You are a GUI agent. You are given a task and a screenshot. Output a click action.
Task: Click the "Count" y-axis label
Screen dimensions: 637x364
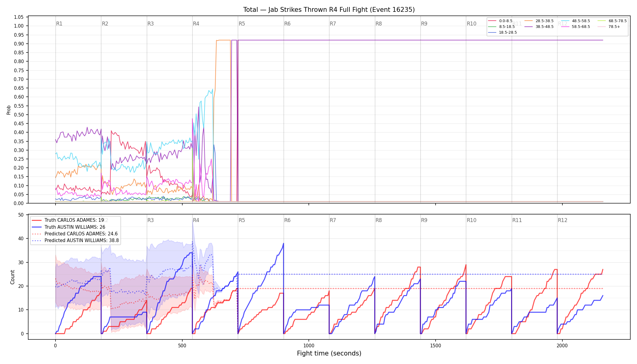[12, 277]
